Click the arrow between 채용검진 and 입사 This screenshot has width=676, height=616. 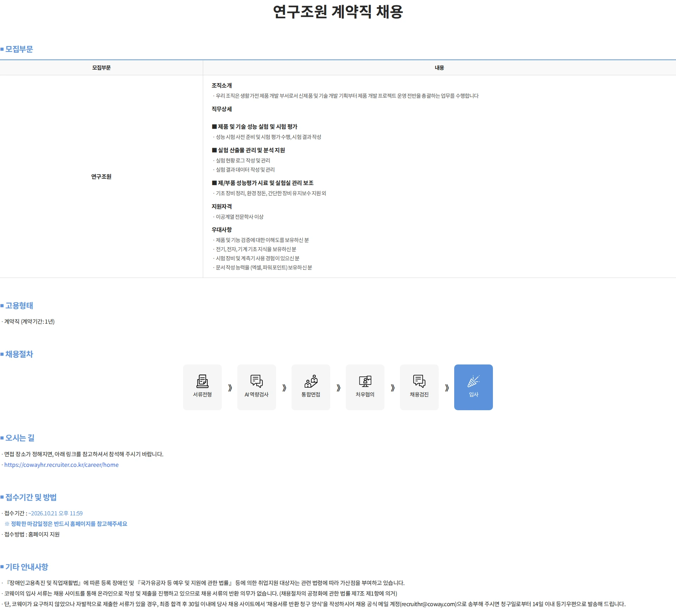click(447, 388)
